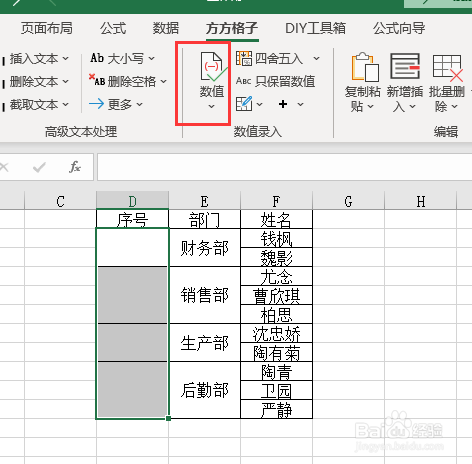Click the 批量删除 delete grid icon
This screenshot has height=464, width=472.
[x=448, y=68]
